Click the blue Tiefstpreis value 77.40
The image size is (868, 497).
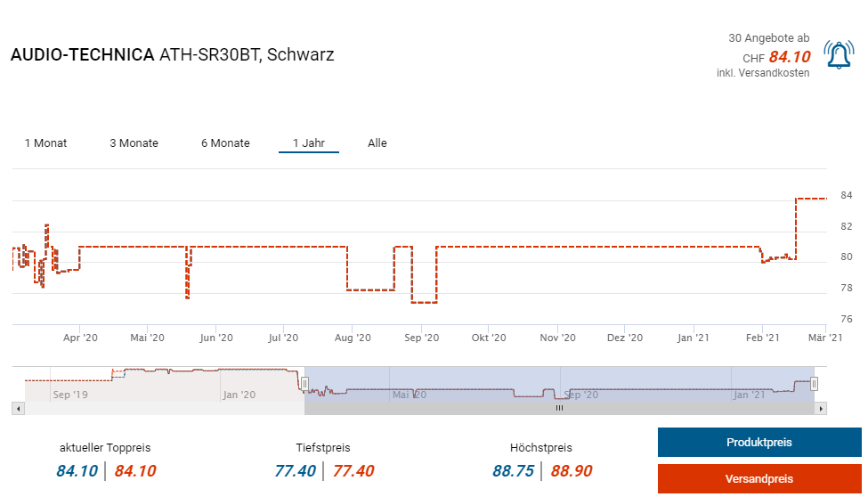point(295,471)
